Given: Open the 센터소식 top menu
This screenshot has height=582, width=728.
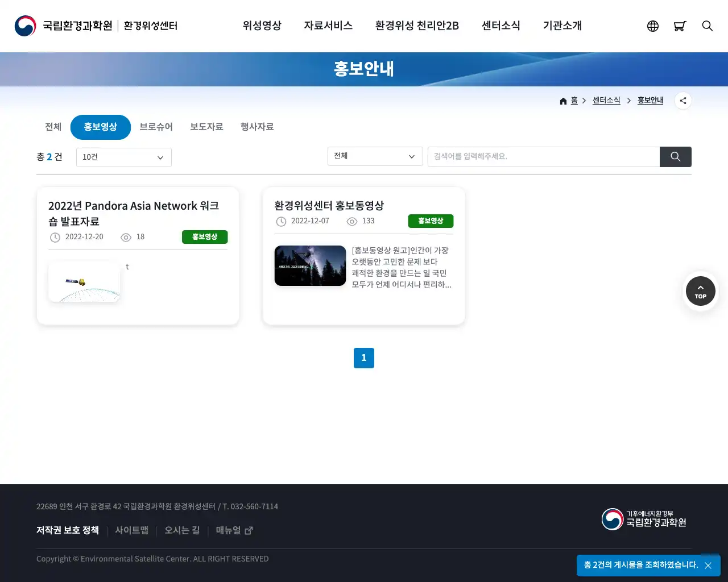Looking at the screenshot, I should coord(501,26).
